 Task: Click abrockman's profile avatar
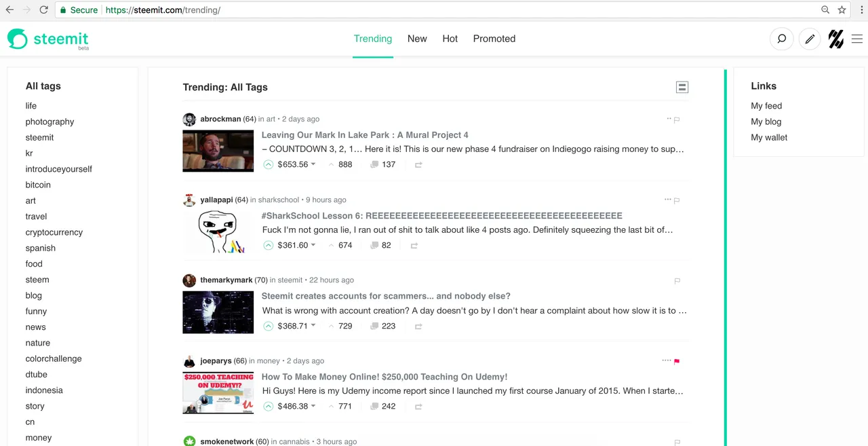click(189, 119)
